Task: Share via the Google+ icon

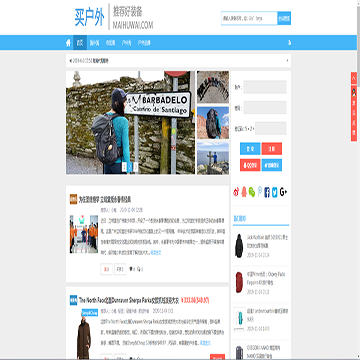Action: 284,192
